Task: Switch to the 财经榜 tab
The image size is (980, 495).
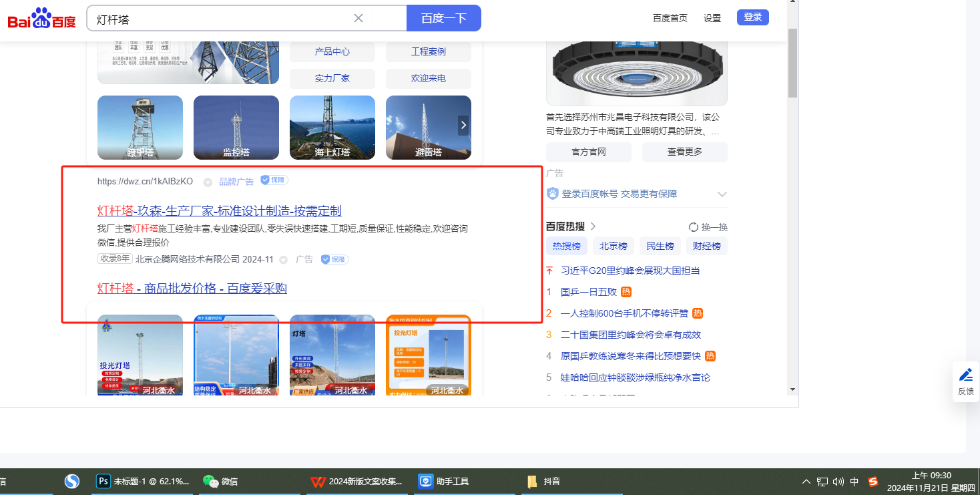Action: click(707, 246)
